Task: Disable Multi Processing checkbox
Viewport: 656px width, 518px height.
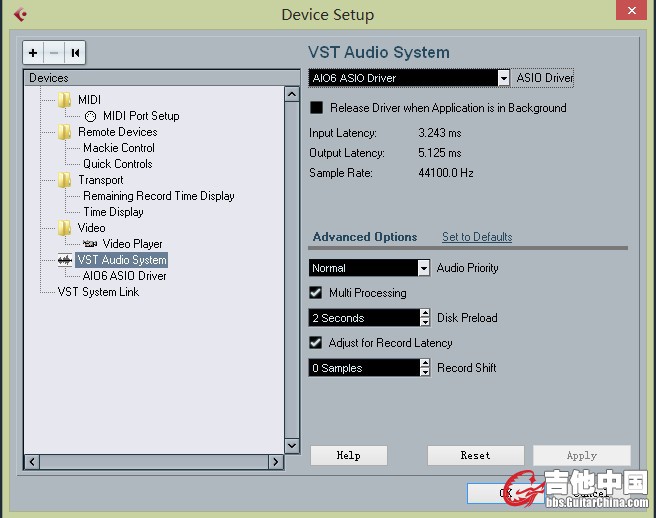Action: (x=316, y=292)
